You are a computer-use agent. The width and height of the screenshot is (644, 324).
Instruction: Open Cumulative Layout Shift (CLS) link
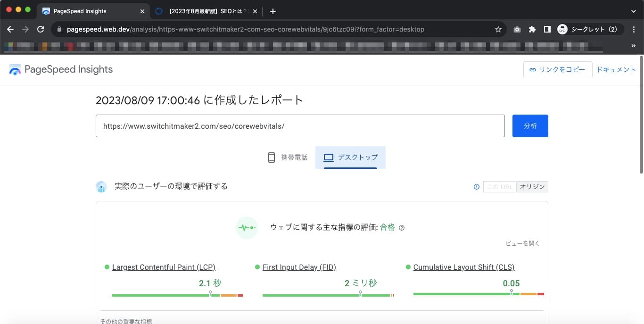(x=464, y=267)
